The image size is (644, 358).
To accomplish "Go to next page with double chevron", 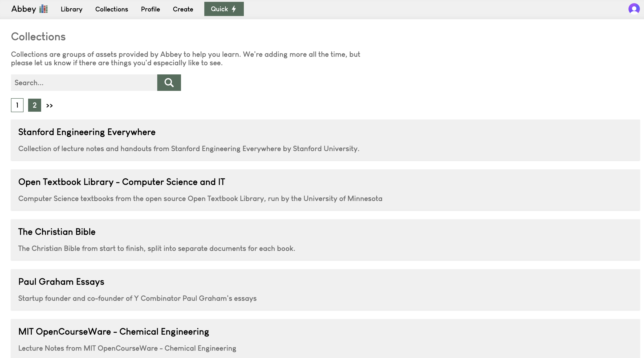I will point(50,105).
